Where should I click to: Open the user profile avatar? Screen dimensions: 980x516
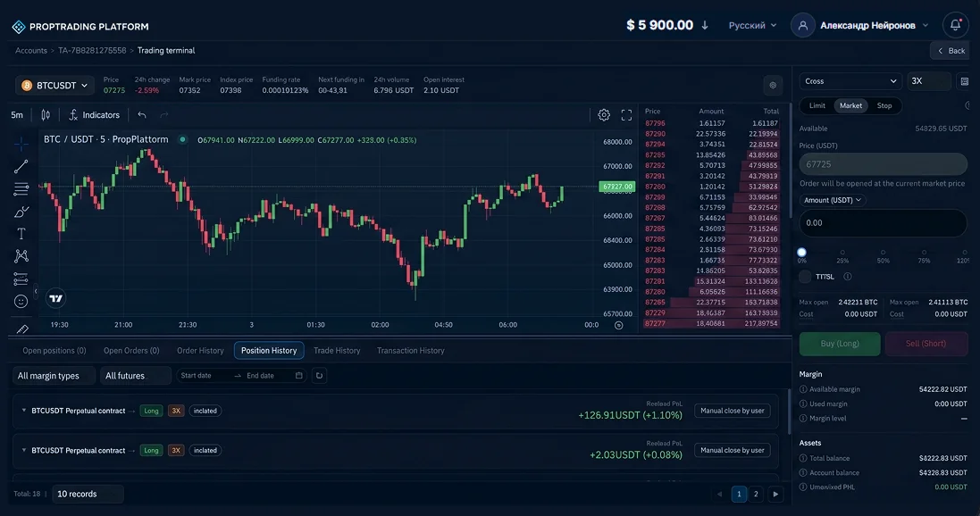click(x=802, y=26)
